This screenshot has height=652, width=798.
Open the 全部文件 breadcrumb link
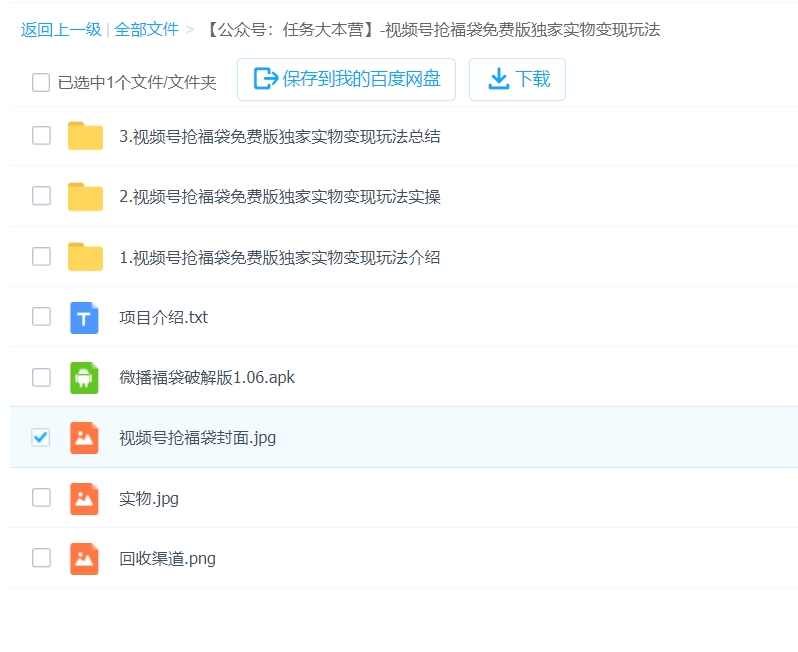(147, 30)
